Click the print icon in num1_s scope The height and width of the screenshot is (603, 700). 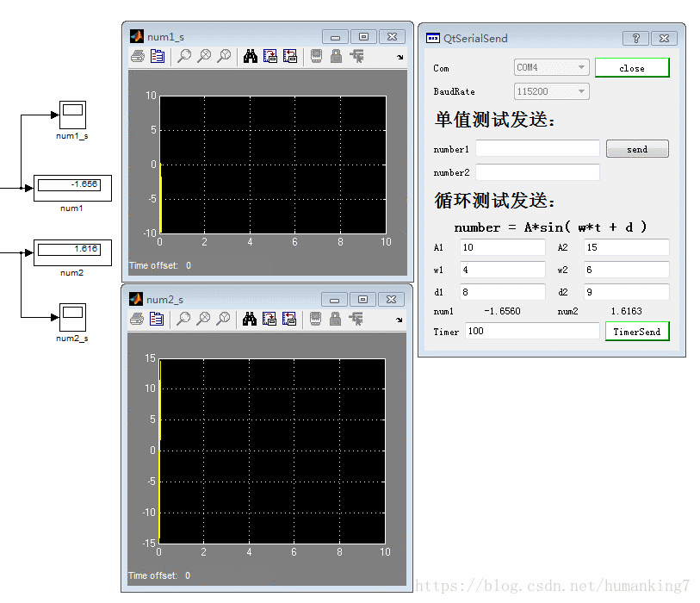[138, 56]
